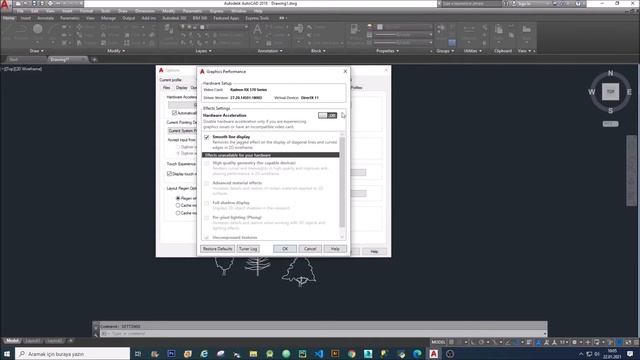Open the Tuner Log
The height and width of the screenshot is (360, 640).
click(248, 249)
